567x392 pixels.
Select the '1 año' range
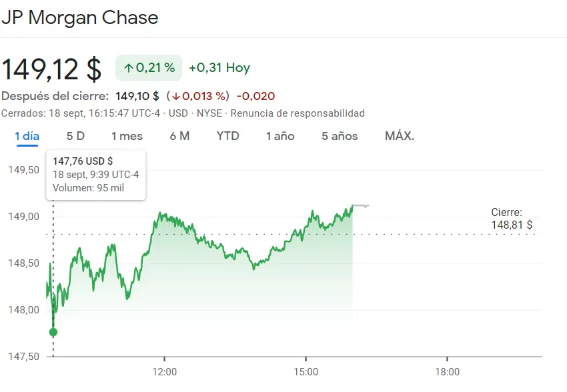(280, 135)
